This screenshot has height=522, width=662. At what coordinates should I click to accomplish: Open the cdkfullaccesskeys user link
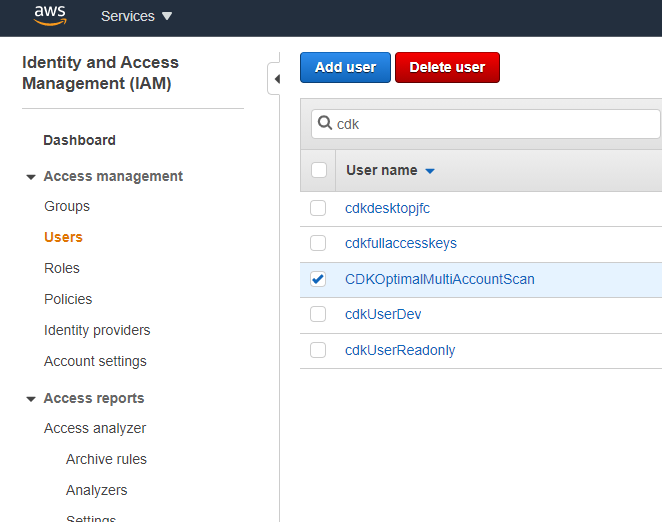(401, 243)
